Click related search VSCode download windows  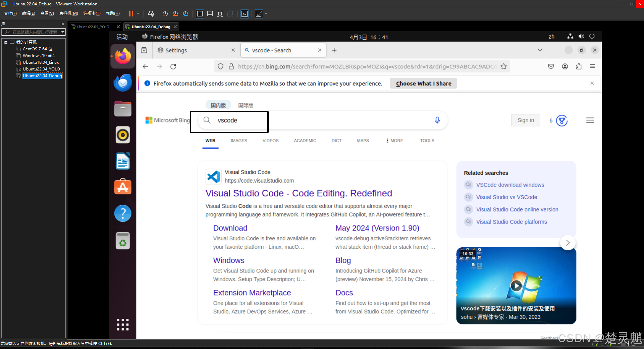(x=510, y=185)
